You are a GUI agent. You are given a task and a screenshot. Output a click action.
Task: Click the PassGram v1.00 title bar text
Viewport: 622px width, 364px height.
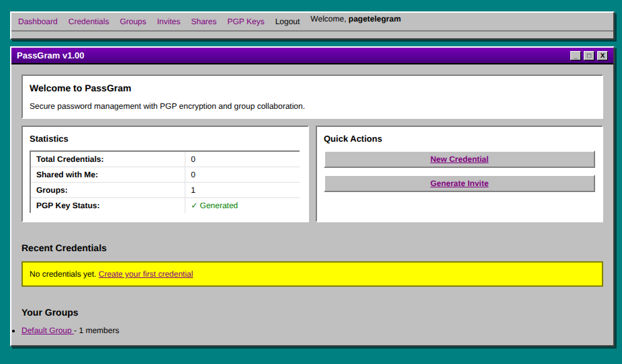tap(50, 56)
